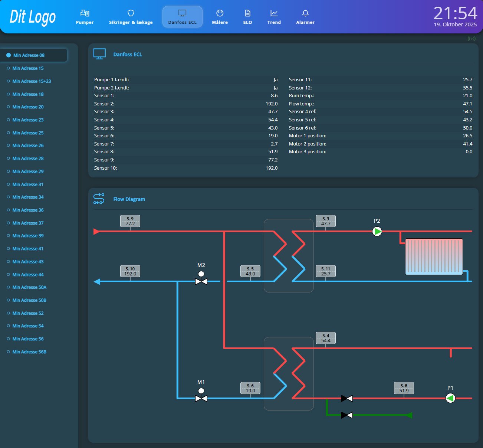Select Min Adresse 08 in sidebar
Viewport: 483px width, 448px height.
29,55
